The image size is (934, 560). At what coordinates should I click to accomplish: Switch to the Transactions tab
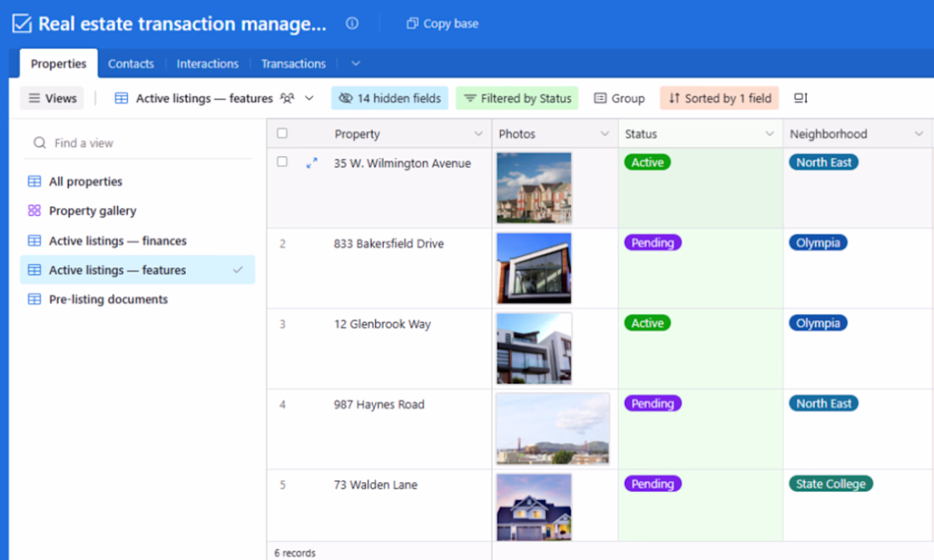tap(293, 64)
